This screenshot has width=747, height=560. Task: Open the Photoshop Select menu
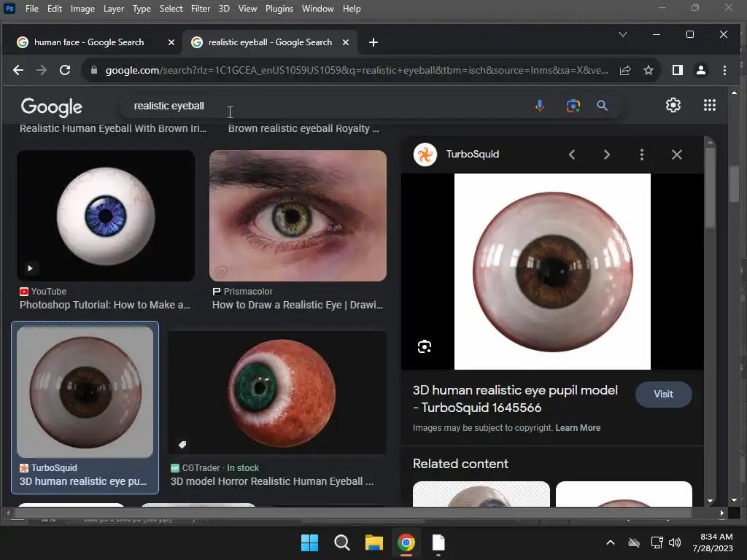pyautogui.click(x=171, y=9)
